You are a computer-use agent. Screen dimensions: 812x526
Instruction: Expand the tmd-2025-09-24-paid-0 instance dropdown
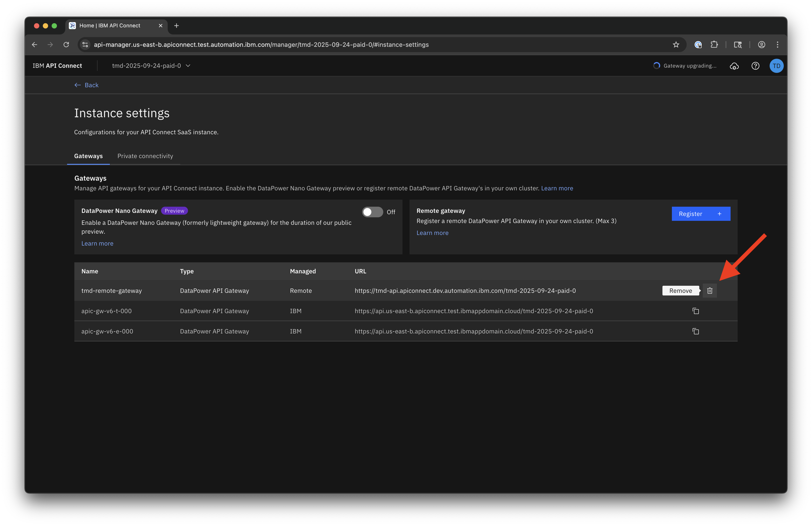151,66
